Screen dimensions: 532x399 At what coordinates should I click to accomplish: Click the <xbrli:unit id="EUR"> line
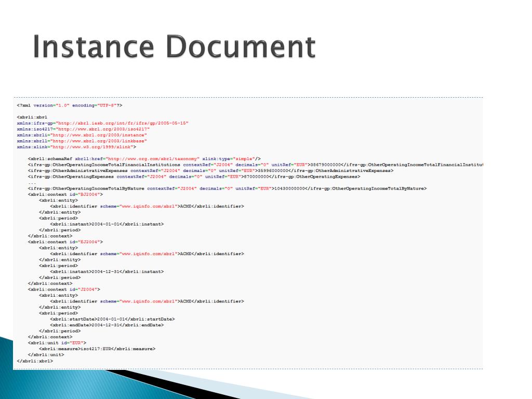[x=57, y=343]
